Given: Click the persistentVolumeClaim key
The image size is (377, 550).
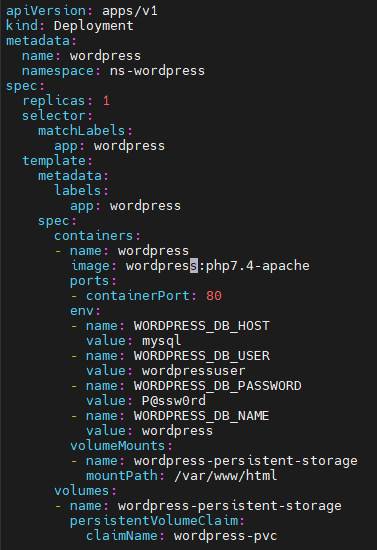Looking at the screenshot, I should (154, 521).
